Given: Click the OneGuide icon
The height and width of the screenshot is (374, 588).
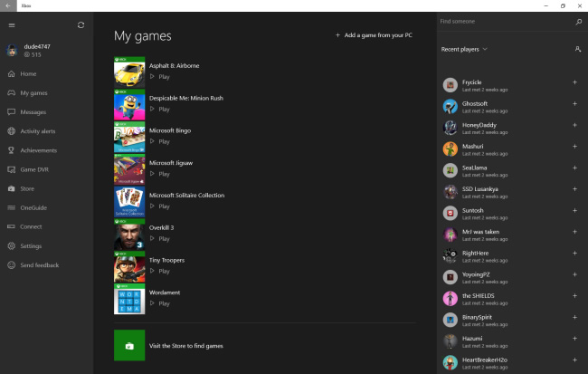Looking at the screenshot, I should 12,207.
